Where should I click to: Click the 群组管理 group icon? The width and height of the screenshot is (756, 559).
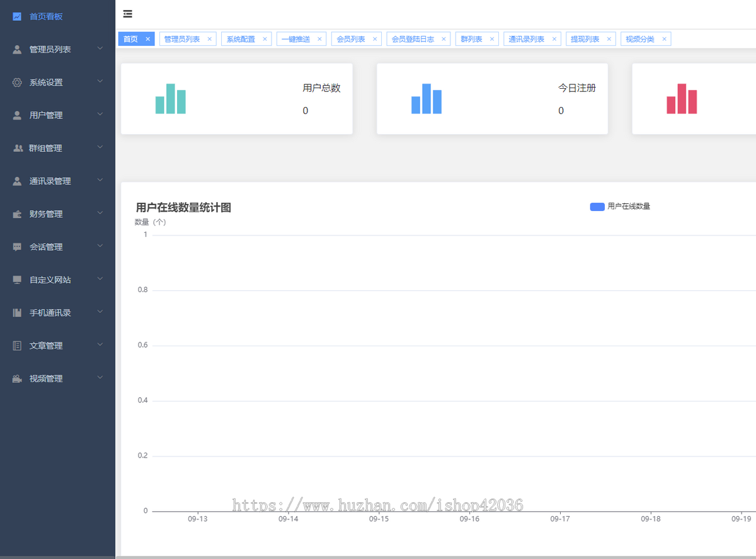pos(18,148)
